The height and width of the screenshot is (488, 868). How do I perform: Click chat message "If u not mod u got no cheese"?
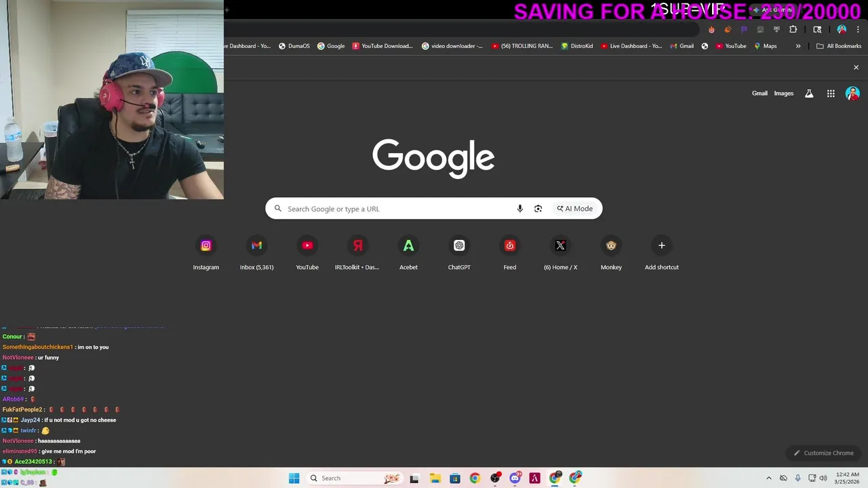(x=80, y=420)
